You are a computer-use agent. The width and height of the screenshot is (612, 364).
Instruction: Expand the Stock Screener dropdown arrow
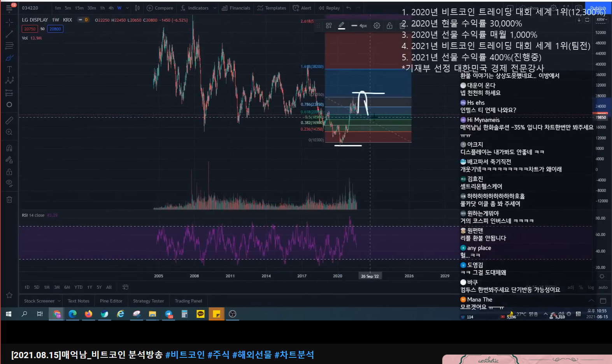tap(59, 301)
